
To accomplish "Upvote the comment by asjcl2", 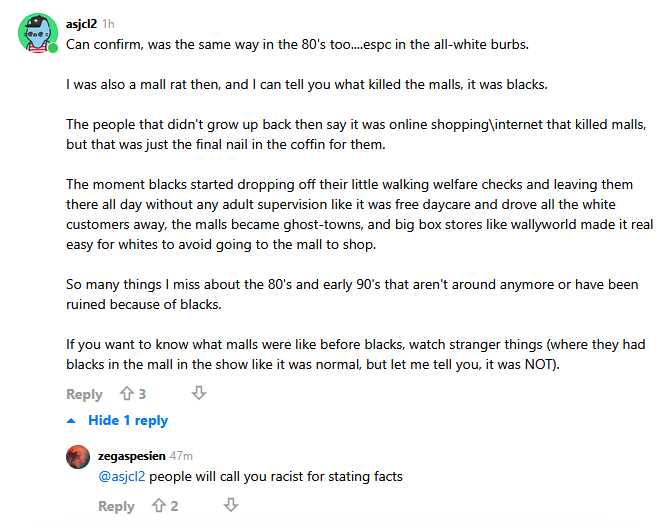I will pos(127,393).
